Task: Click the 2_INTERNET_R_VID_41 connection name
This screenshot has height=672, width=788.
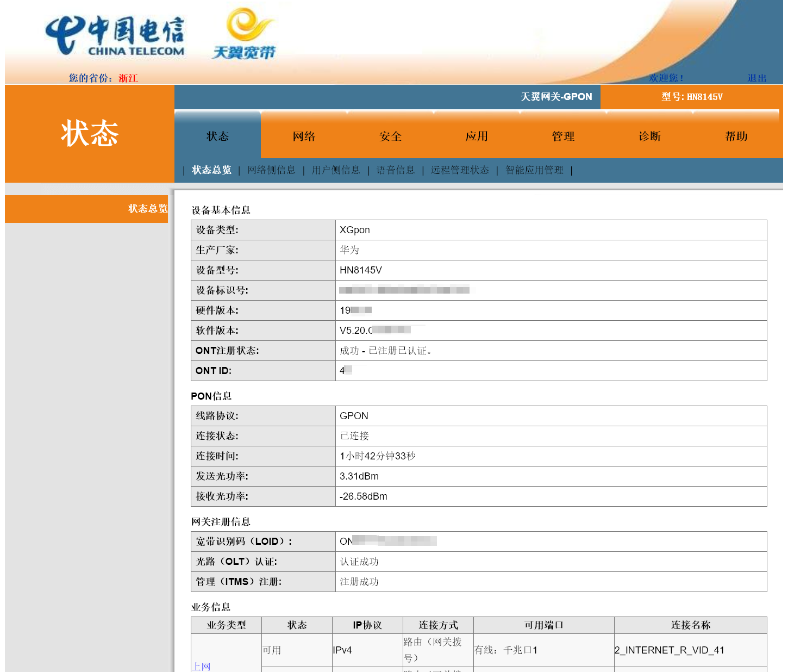Action: pos(669,650)
